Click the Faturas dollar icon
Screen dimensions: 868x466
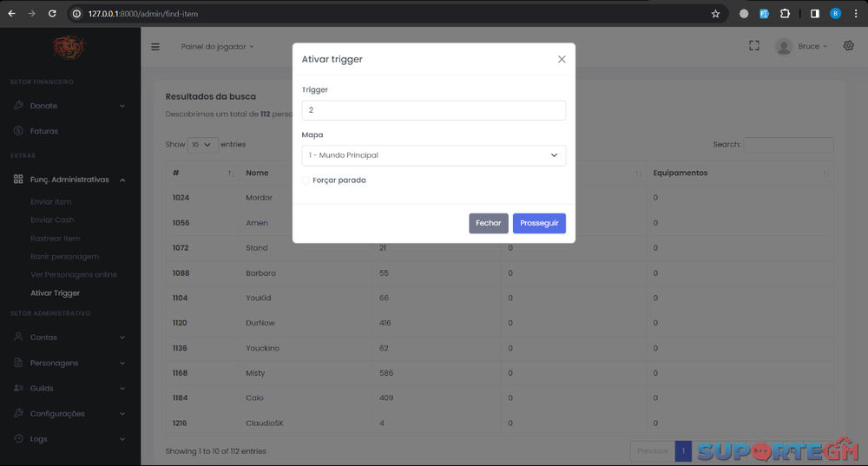(x=18, y=131)
